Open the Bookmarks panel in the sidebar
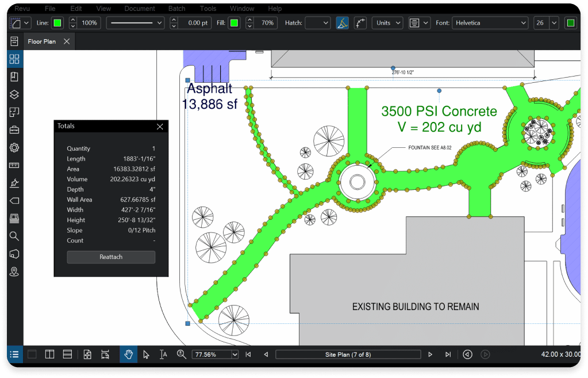 (x=14, y=75)
